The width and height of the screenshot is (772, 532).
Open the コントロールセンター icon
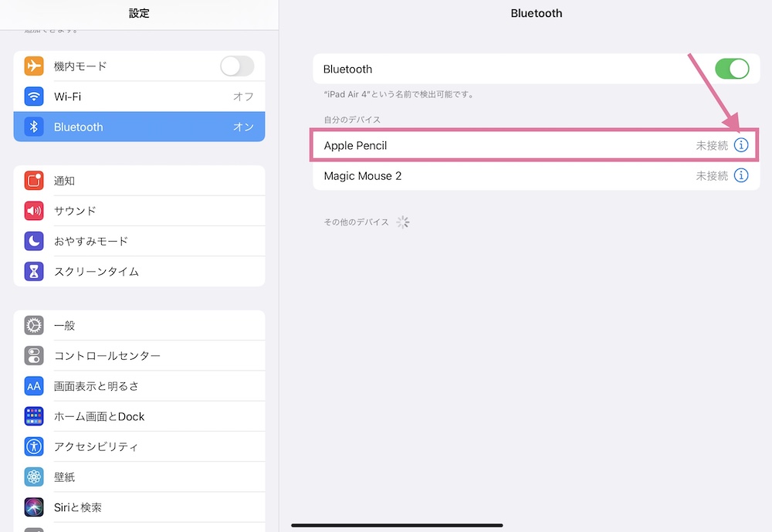point(33,355)
